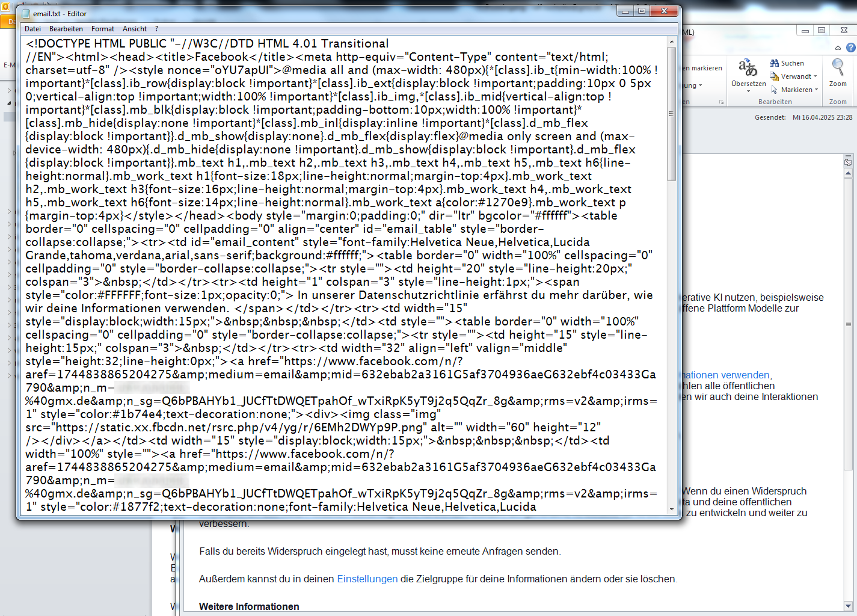Open the Markieren dropdown

pyautogui.click(x=817, y=90)
